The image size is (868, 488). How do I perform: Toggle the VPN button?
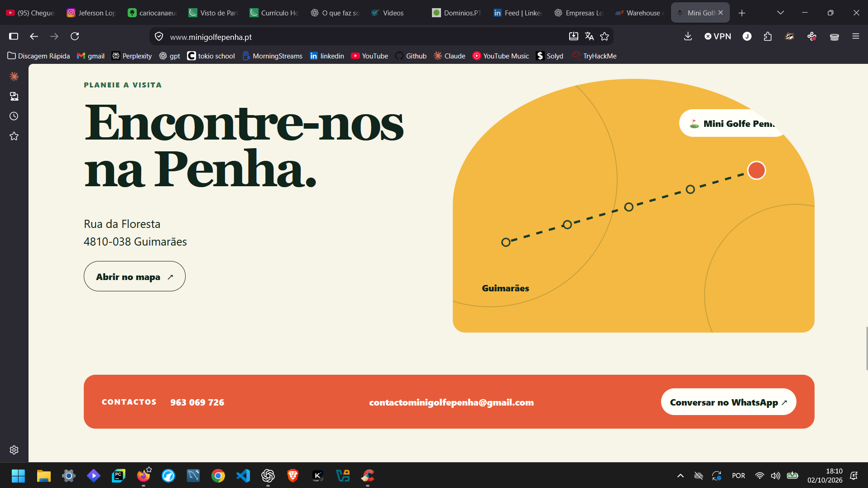click(x=718, y=36)
